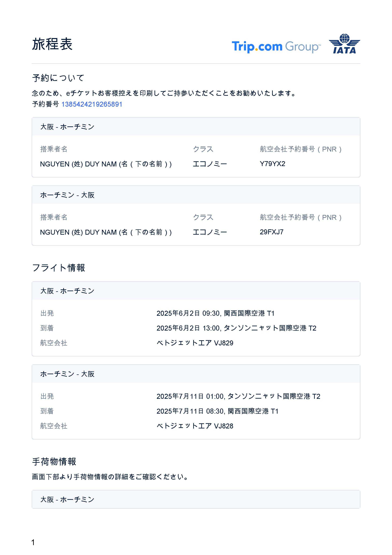This screenshot has width=392, height=555.
Task: Click the page number 1 footer
Action: (33, 542)
